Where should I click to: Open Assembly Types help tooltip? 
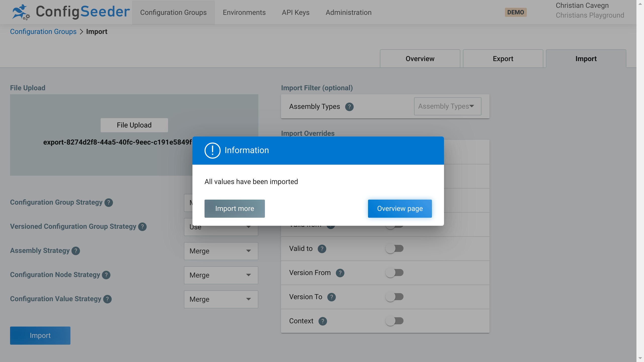click(x=349, y=107)
